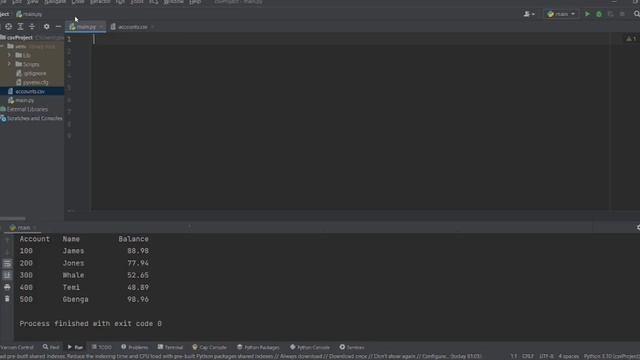The width and height of the screenshot is (640, 360).
Task: Open the Python Packages tool window
Action: pyautogui.click(x=258, y=347)
